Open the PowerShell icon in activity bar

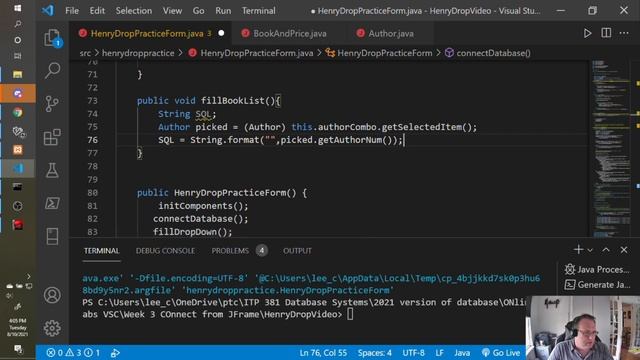(x=52, y=203)
